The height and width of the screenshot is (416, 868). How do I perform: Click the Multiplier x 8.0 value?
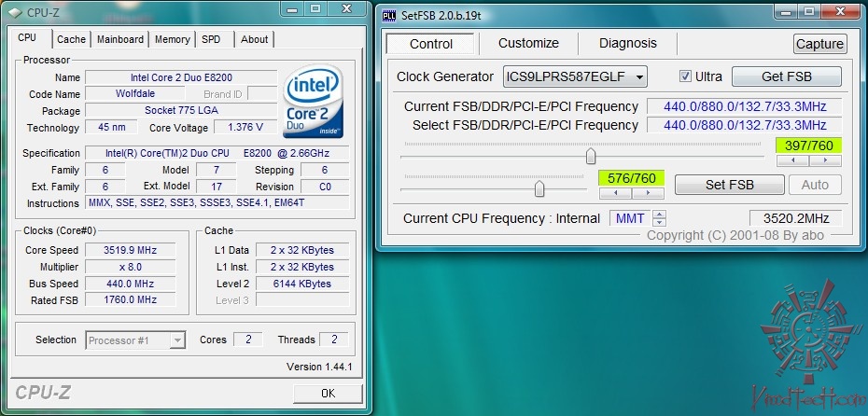point(130,267)
